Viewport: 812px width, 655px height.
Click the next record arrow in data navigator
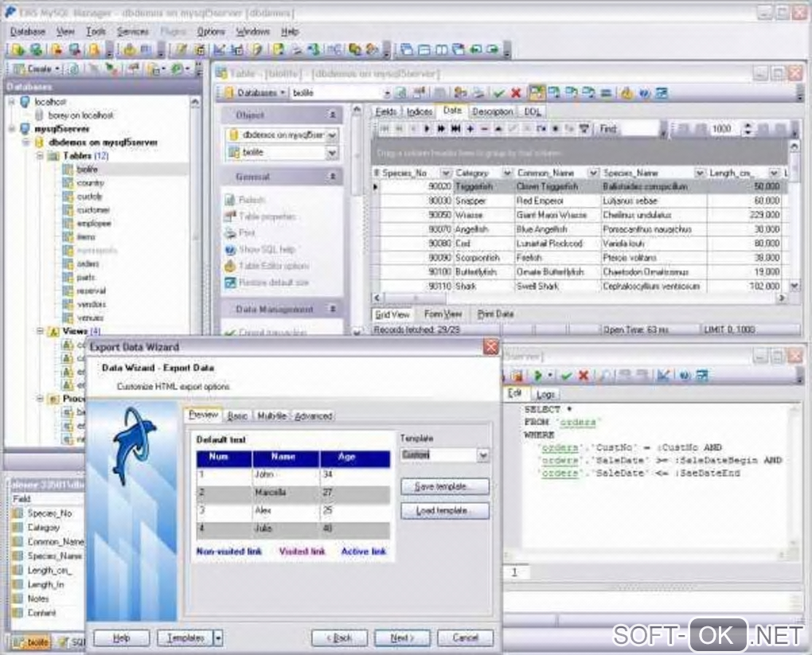click(x=427, y=129)
